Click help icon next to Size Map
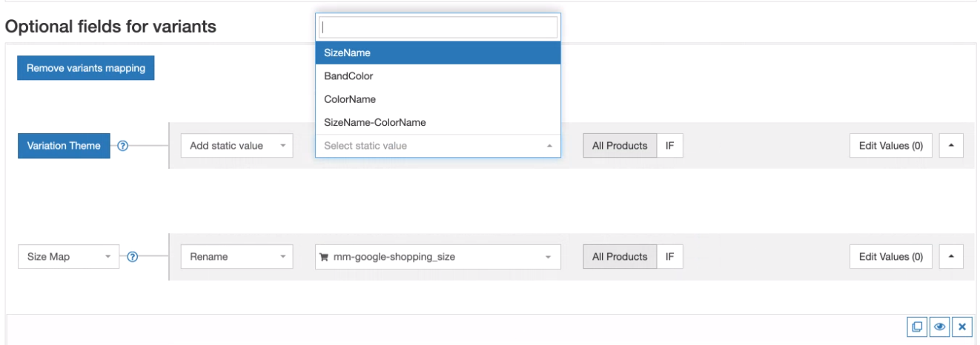The image size is (980, 345). pyautogui.click(x=133, y=257)
